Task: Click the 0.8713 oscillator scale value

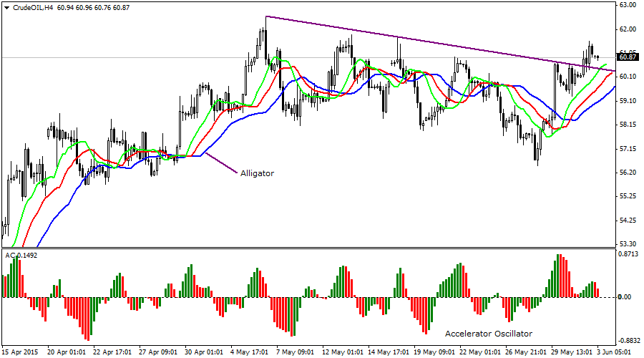Action: point(628,255)
